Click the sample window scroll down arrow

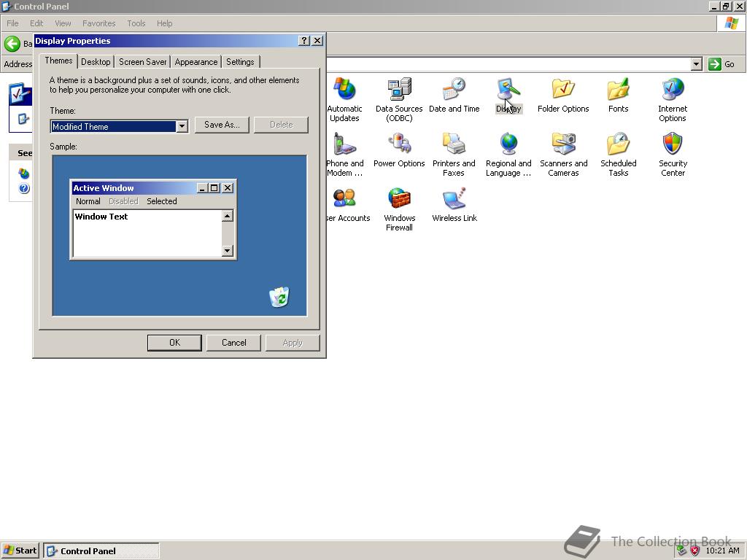tap(228, 251)
